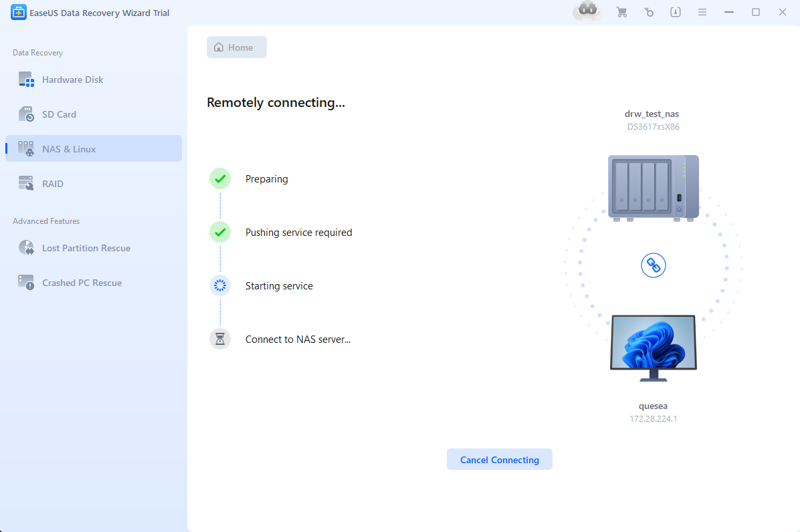Click the 'Advanced Features' section header

[46, 221]
